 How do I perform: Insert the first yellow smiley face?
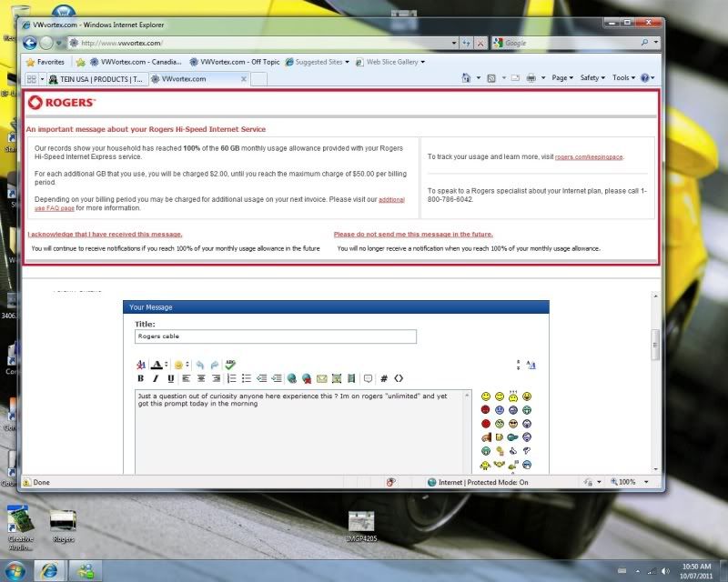coord(486,397)
